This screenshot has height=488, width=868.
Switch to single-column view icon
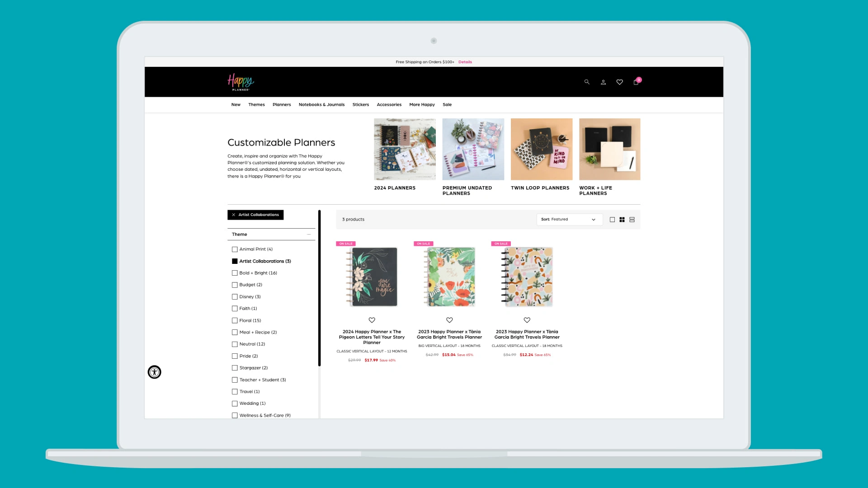pyautogui.click(x=612, y=220)
